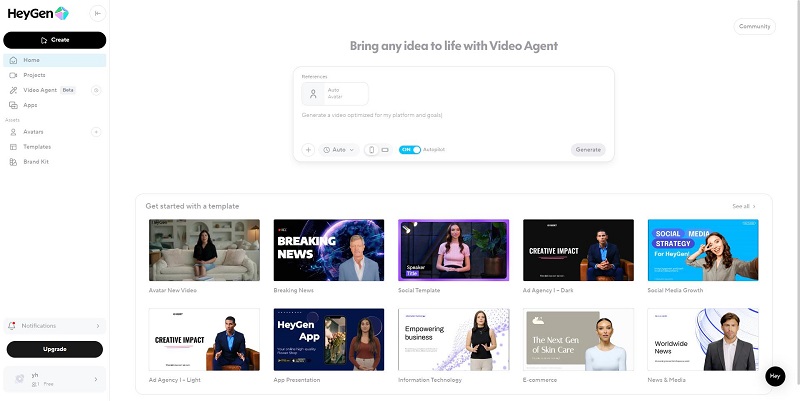Expand the yh account menu

(x=55, y=379)
